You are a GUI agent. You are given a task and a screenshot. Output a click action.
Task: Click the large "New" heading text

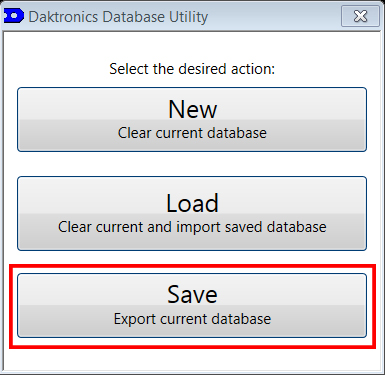coord(193,109)
